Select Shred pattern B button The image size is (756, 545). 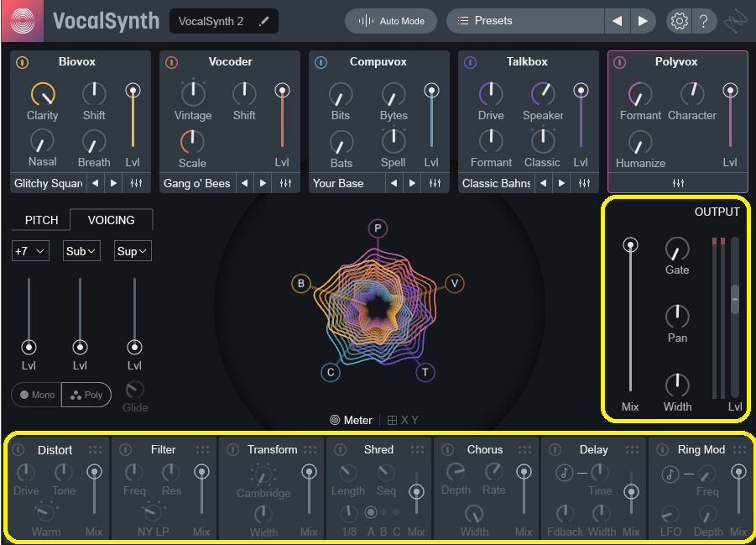click(383, 512)
